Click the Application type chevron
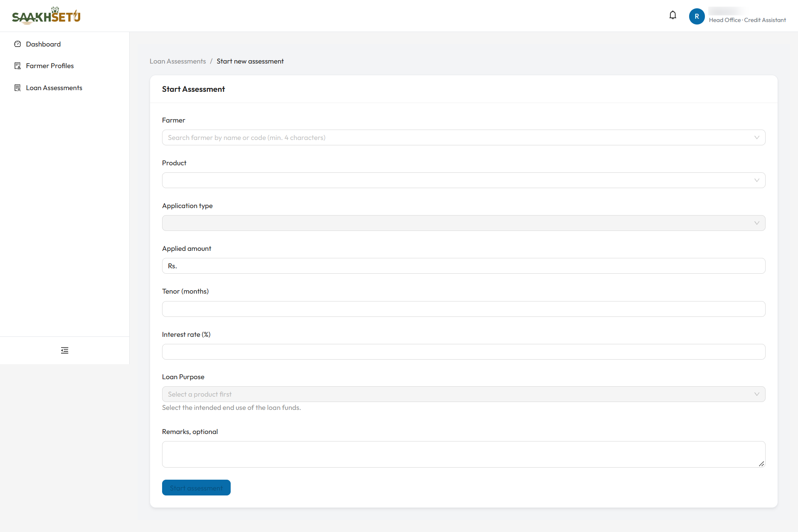The height and width of the screenshot is (532, 798). pyautogui.click(x=757, y=223)
